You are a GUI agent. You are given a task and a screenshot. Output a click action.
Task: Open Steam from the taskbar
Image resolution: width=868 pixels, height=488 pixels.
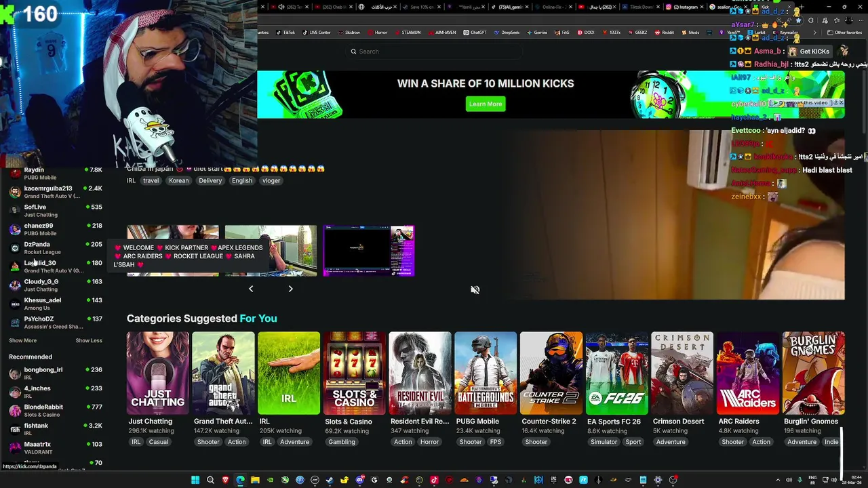(330, 480)
